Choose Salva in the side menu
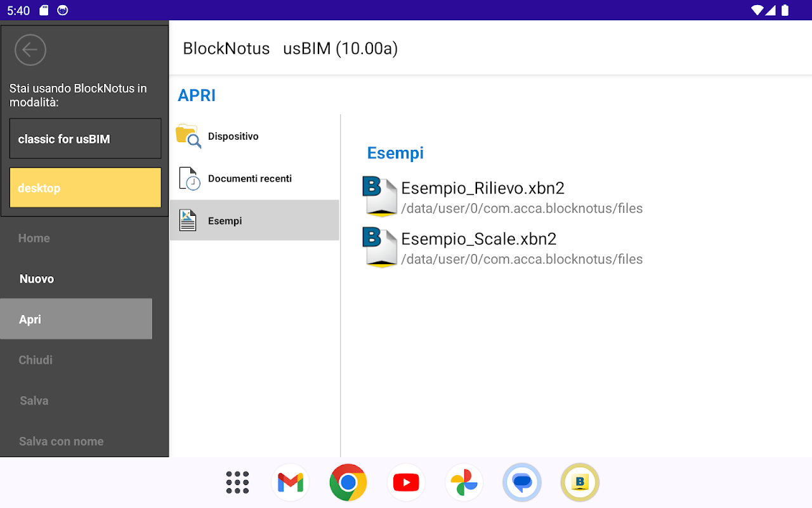 click(34, 401)
